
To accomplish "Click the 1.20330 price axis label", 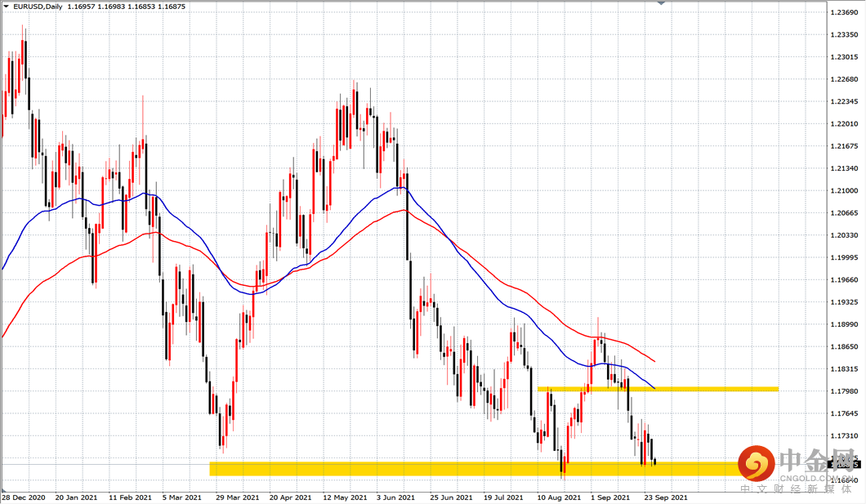I will (x=844, y=235).
